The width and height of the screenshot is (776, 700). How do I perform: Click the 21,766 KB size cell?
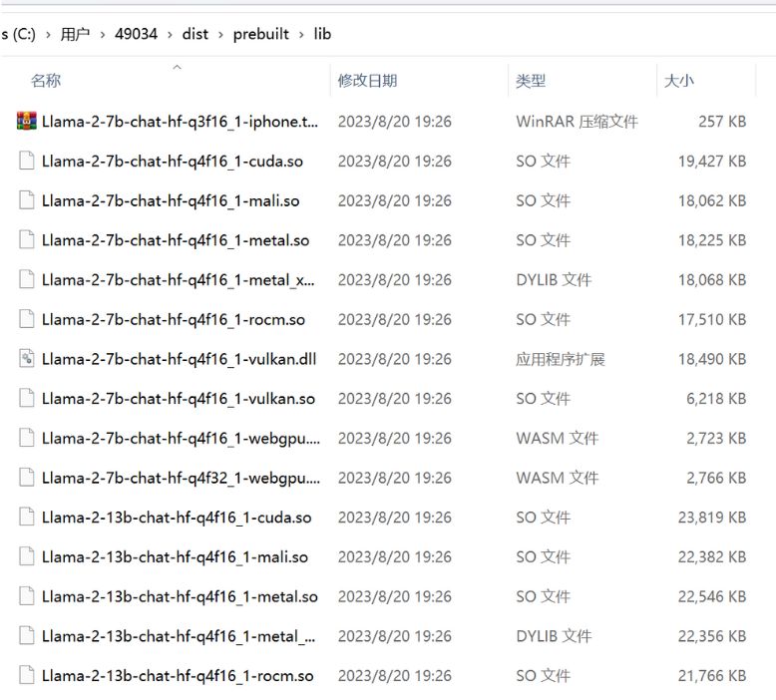712,676
